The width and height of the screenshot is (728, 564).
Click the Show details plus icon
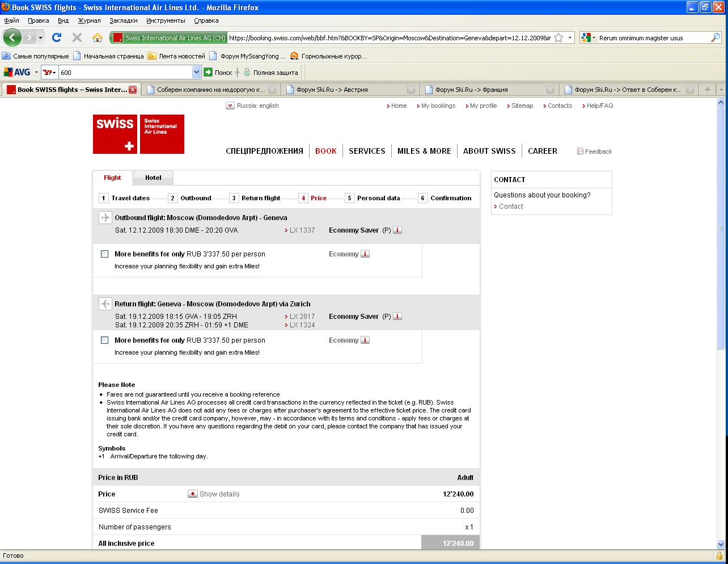point(193,494)
